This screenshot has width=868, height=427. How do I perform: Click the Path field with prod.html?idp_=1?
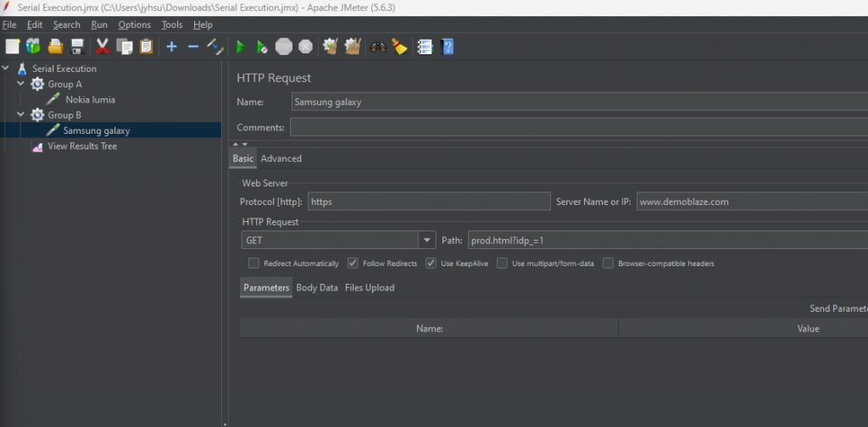(x=668, y=241)
